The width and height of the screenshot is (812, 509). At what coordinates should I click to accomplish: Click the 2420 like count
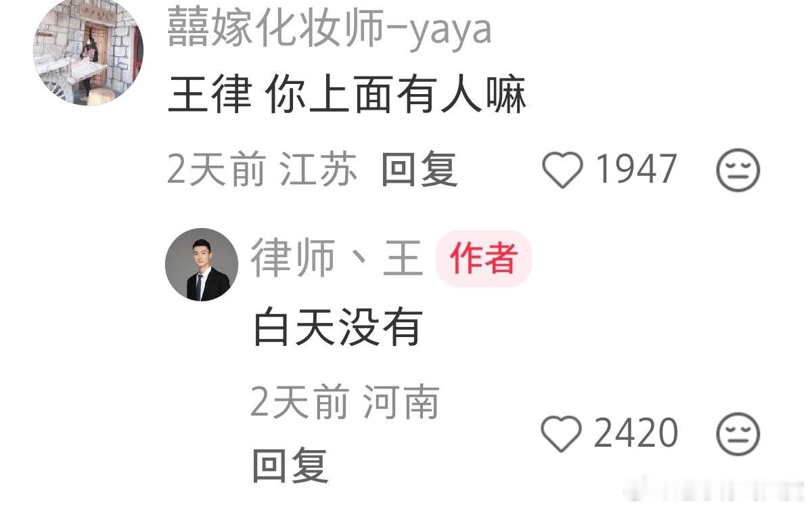coord(636,433)
